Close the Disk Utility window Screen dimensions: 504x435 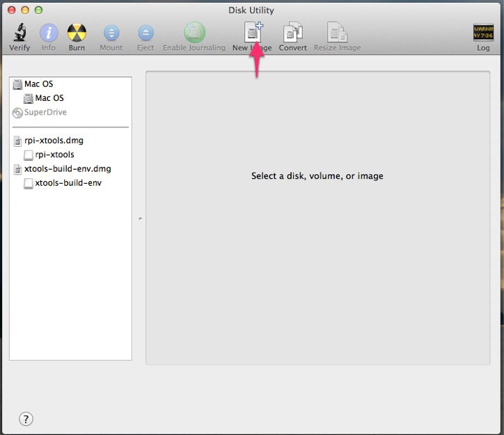coord(12,10)
